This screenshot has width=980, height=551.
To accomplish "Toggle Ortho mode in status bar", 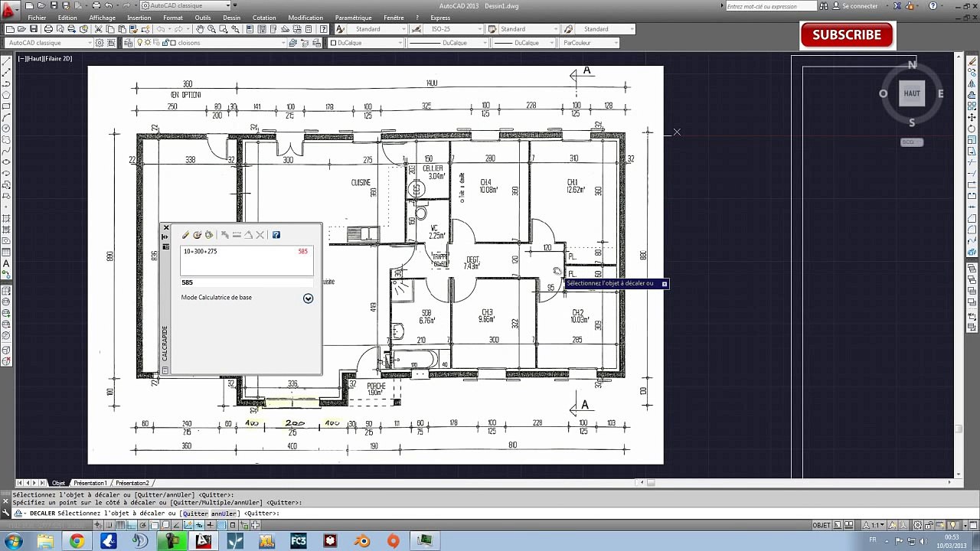I will 132,525.
